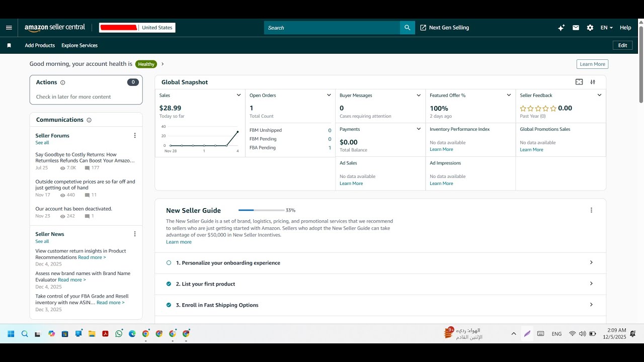Open the Open Orders card dropdown

pos(329,95)
